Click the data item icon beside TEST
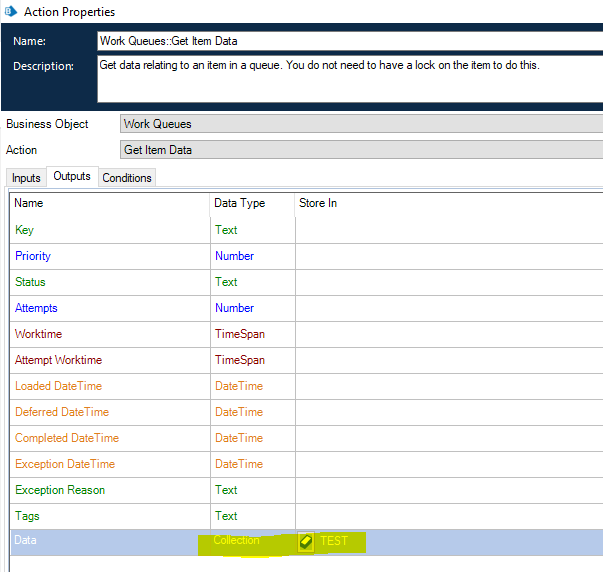Viewport: 603px width, 572px height. coord(306,542)
